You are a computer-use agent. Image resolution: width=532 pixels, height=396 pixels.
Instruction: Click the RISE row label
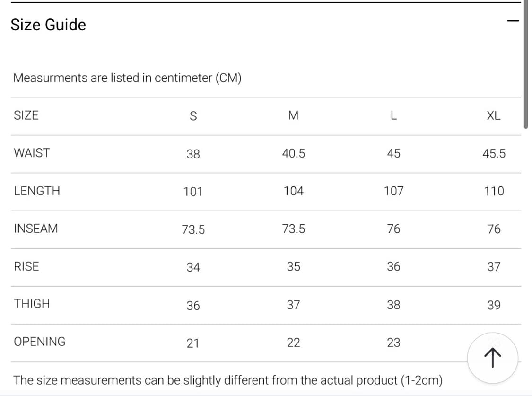[26, 266]
